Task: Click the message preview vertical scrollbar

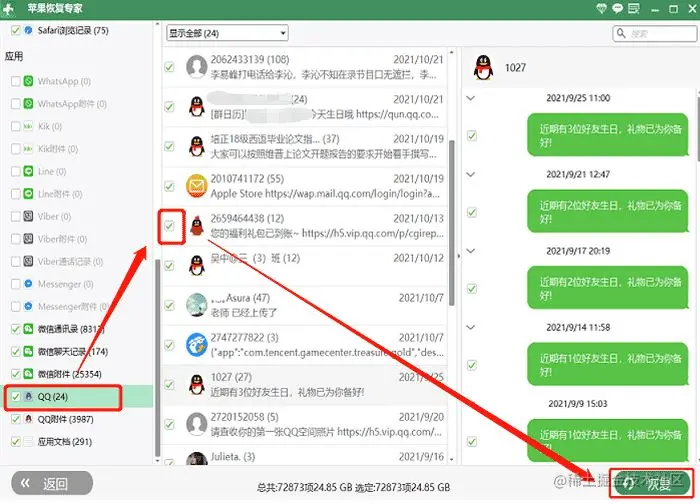Action: [697, 127]
